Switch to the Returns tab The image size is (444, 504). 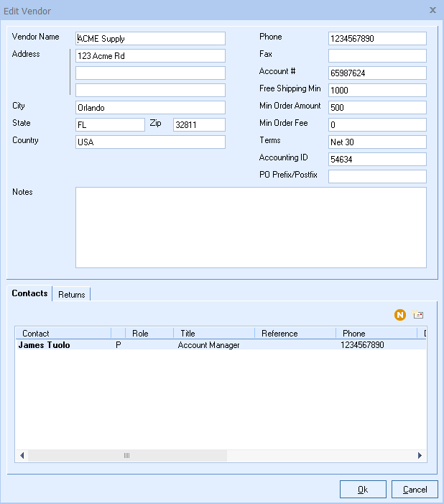click(72, 294)
